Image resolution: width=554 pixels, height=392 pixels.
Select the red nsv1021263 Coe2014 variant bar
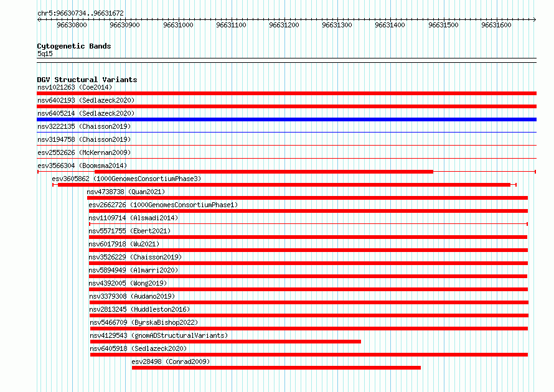tap(286, 93)
